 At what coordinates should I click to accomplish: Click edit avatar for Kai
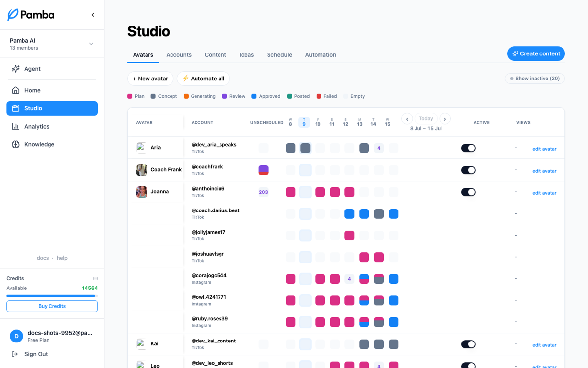[544, 345]
